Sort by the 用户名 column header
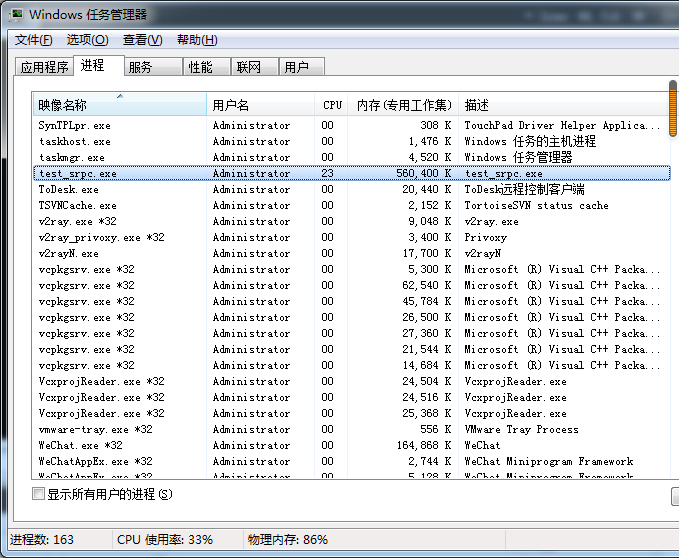 point(261,105)
